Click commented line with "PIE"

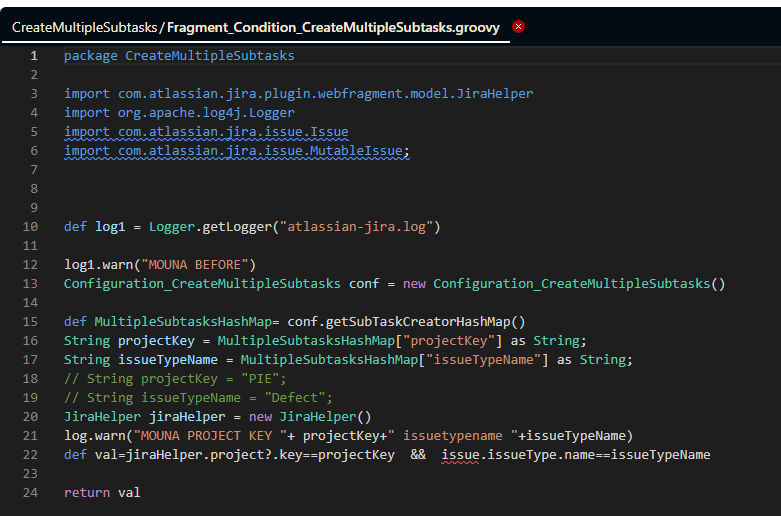pos(175,379)
